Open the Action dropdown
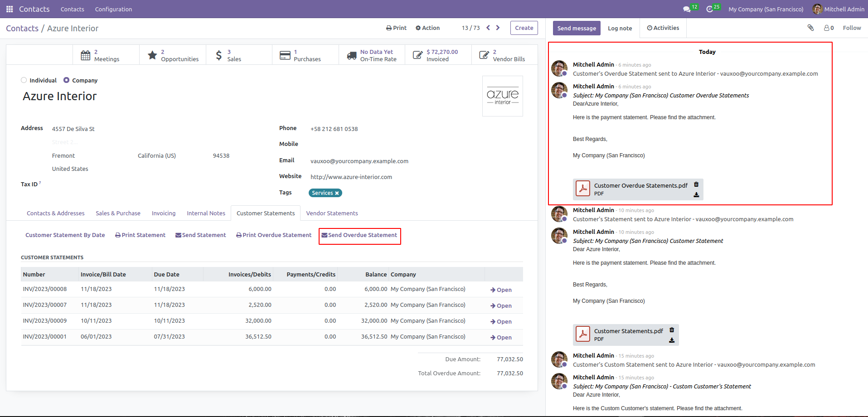 pyautogui.click(x=427, y=28)
